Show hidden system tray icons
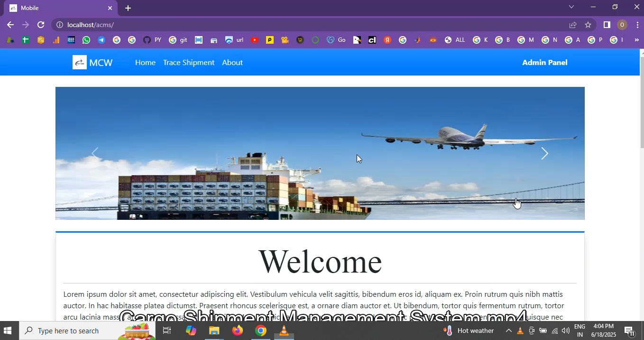This screenshot has height=340, width=644. pyautogui.click(x=508, y=331)
